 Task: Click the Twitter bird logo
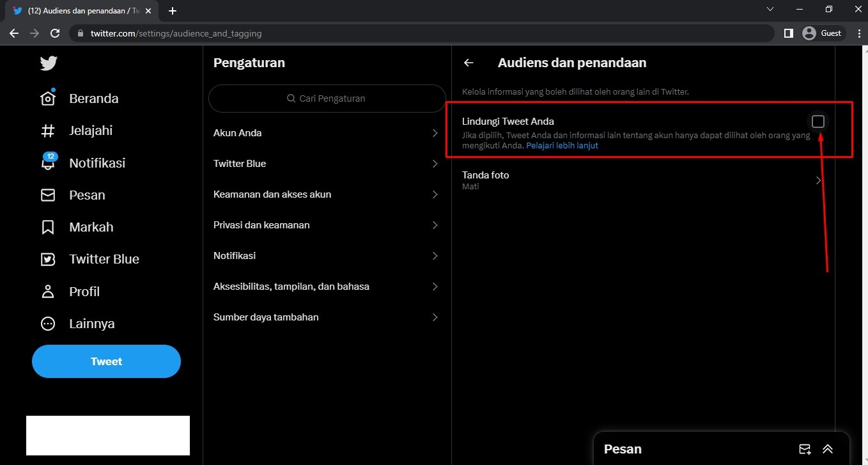[x=49, y=63]
